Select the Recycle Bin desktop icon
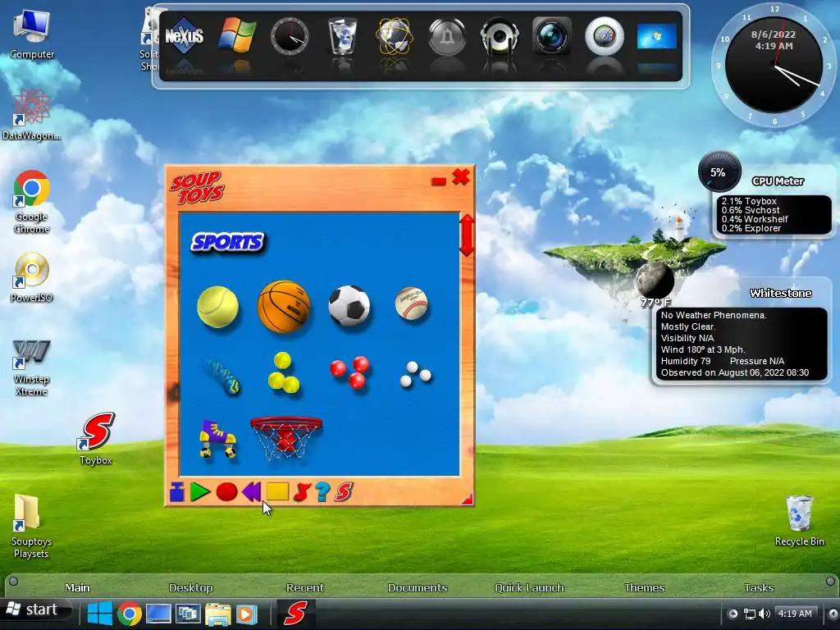This screenshot has height=630, width=840. tap(799, 519)
